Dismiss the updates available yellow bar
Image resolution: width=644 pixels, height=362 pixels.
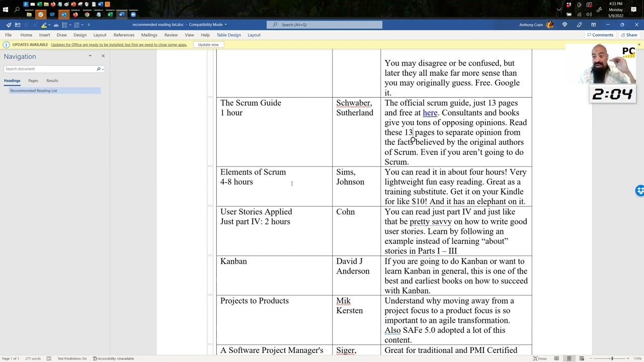(x=639, y=45)
